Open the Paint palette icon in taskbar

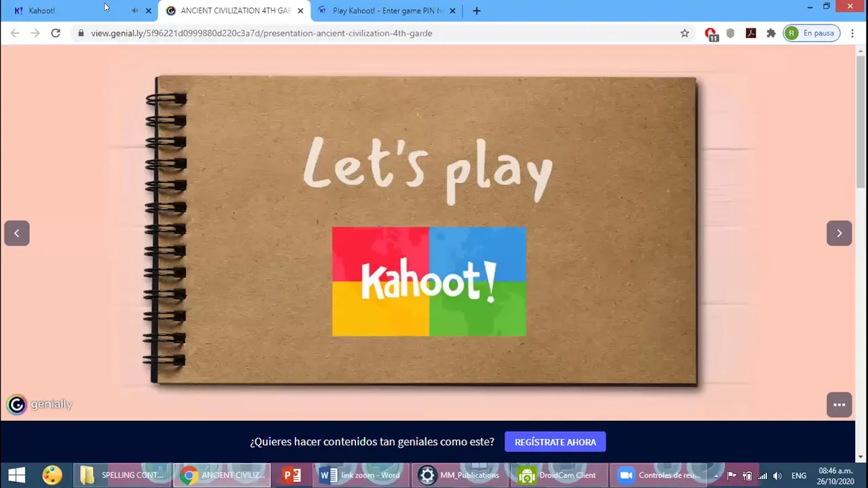pos(52,475)
